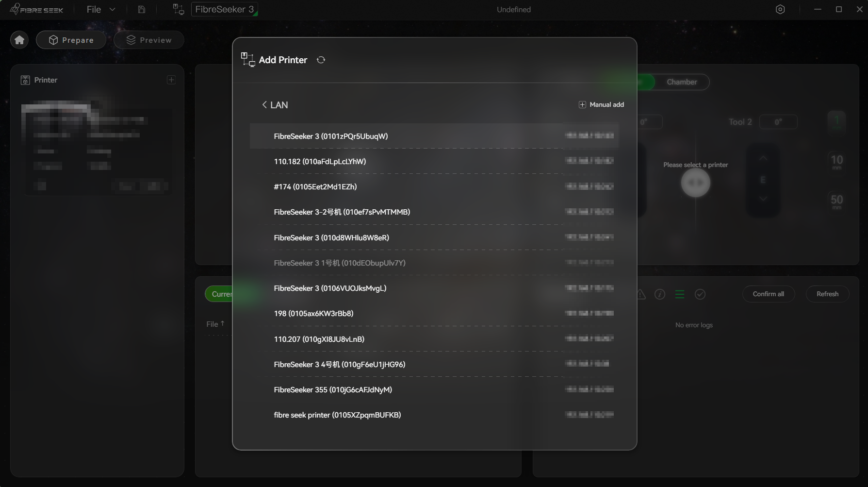Select FibreSeeker 355 (010jG6cAFJdNyM)
Screen dimensions: 868x487
point(434,389)
